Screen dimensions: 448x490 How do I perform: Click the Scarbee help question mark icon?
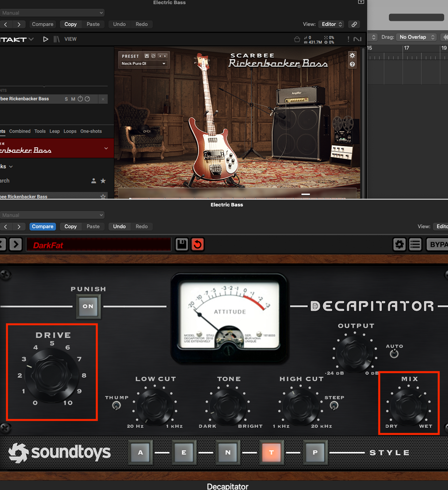[x=352, y=64]
